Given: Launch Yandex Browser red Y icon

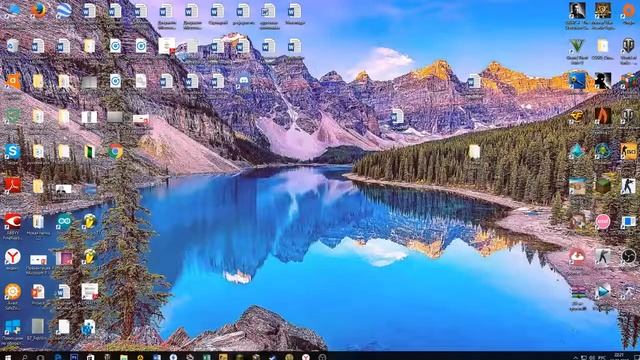Looking at the screenshot, I should 13,256.
